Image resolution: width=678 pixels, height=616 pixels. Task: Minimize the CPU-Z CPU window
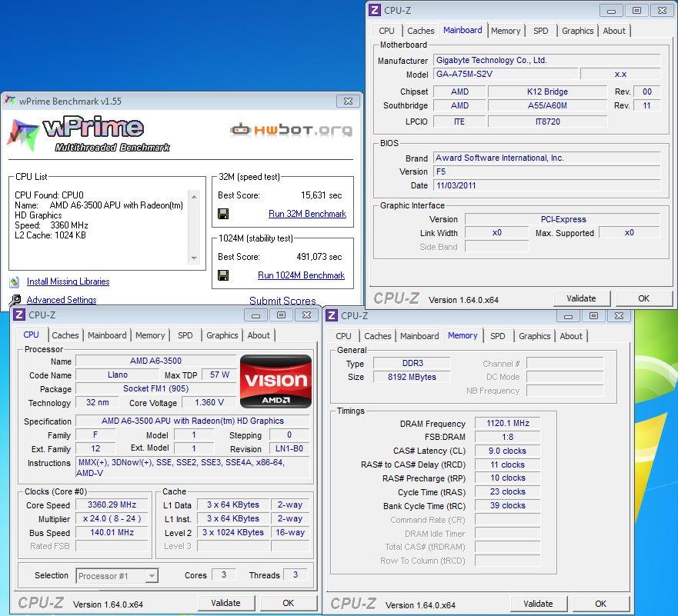point(256,315)
